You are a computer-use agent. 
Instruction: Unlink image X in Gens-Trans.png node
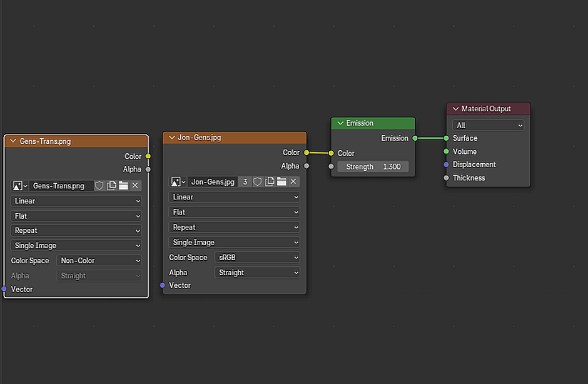(x=135, y=186)
